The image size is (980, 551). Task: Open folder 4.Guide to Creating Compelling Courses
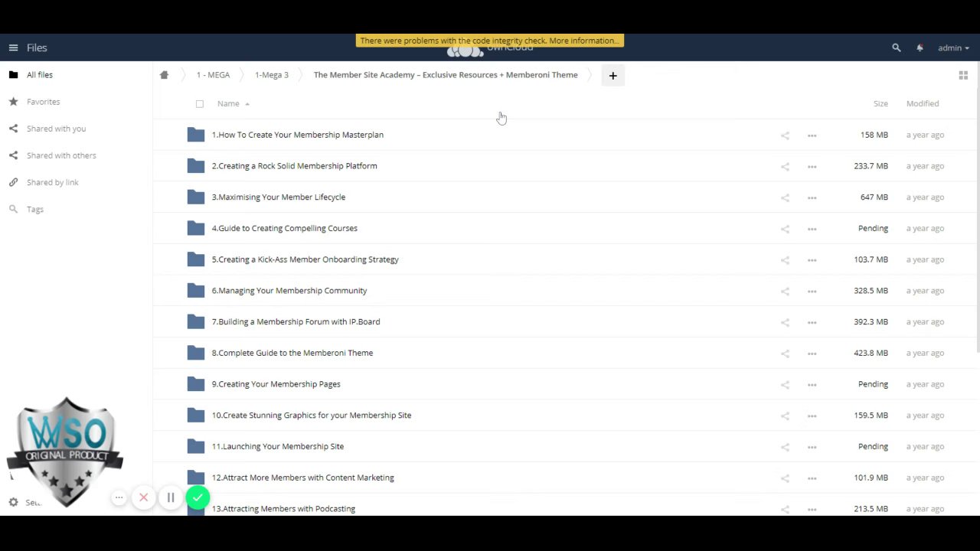pos(284,228)
